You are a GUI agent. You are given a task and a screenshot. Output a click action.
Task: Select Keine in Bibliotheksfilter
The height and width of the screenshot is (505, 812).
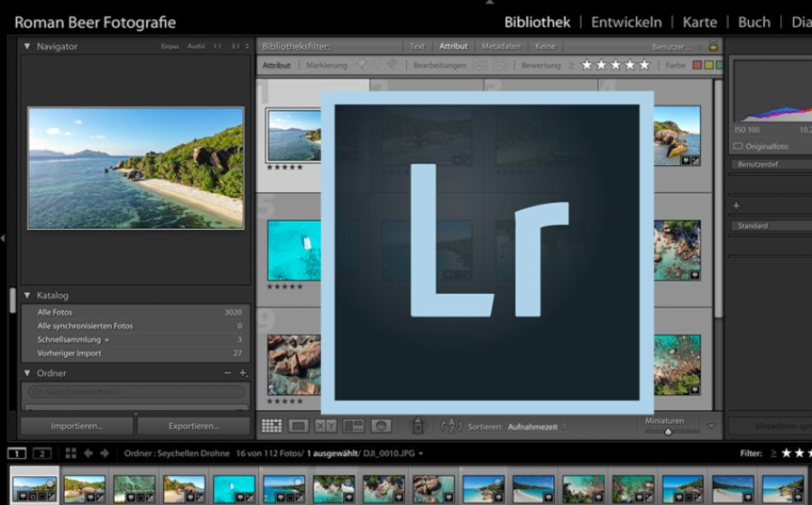[545, 46]
